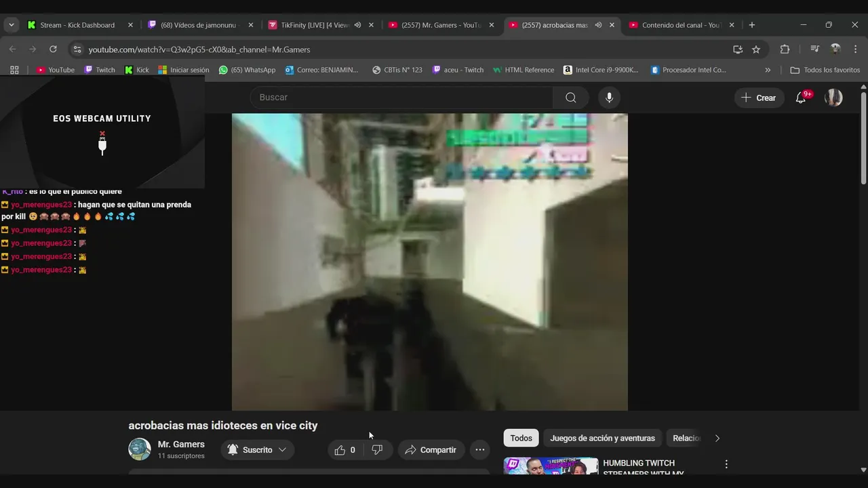
Task: Reload the current page
Action: pos(53,49)
